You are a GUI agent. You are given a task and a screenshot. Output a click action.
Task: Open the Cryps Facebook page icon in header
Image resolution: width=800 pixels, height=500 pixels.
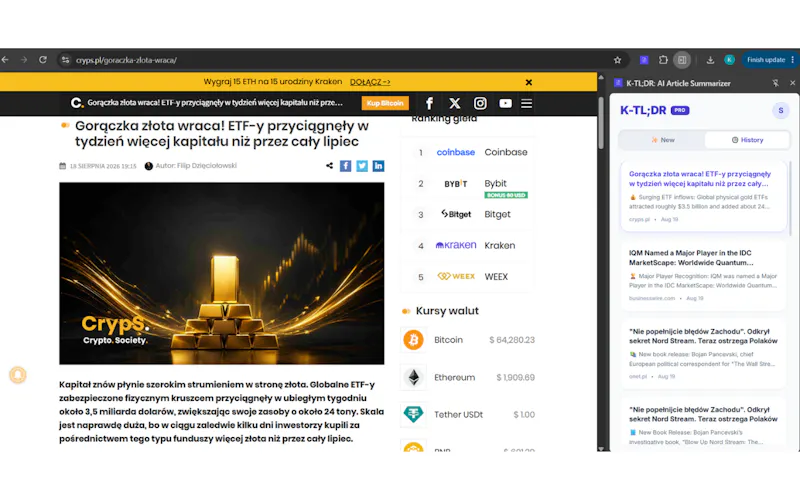click(x=430, y=104)
